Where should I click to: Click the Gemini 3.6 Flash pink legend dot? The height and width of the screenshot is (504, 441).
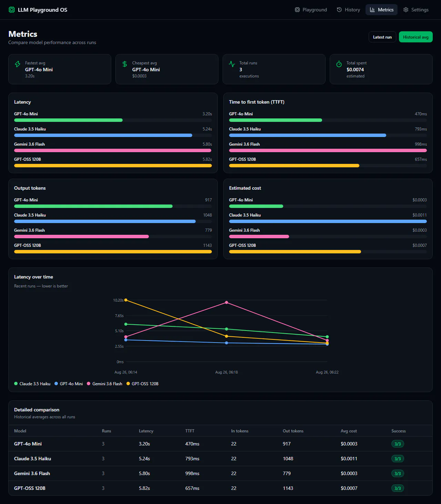[x=89, y=384]
